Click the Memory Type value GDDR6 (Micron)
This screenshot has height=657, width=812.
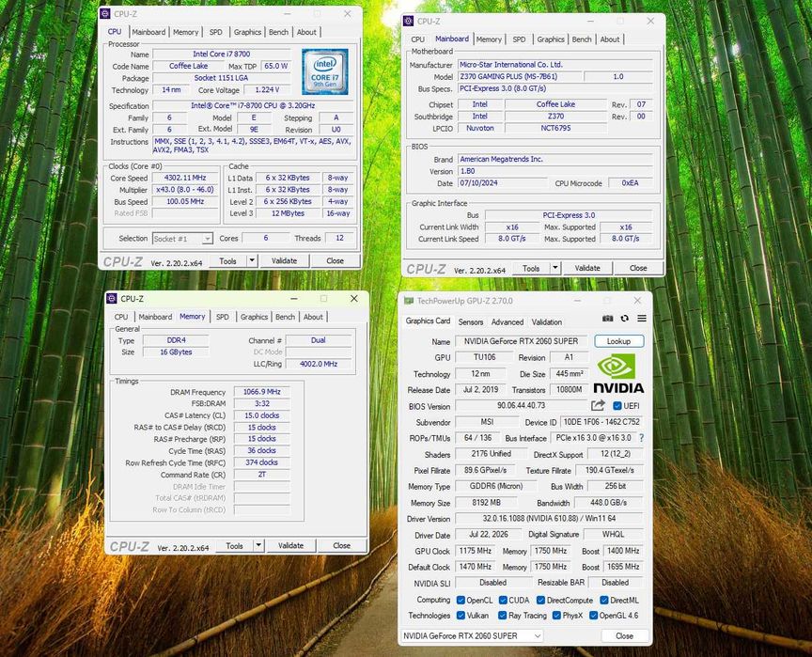495,486
